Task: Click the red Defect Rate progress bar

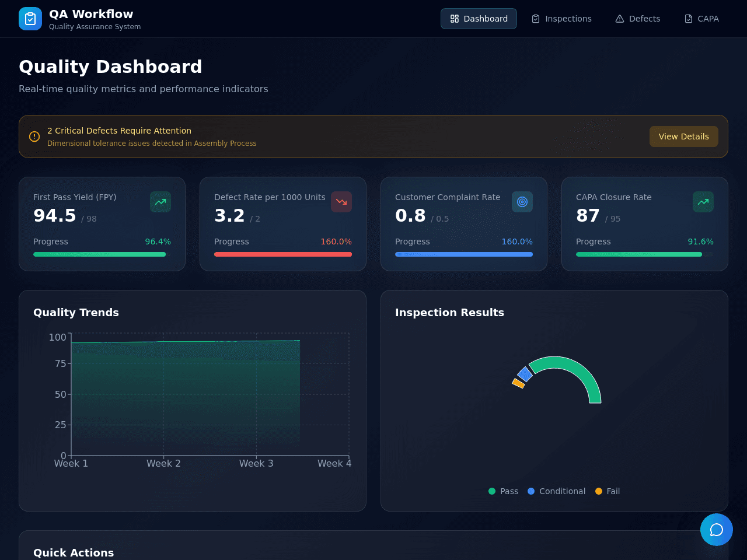Action: (283, 254)
